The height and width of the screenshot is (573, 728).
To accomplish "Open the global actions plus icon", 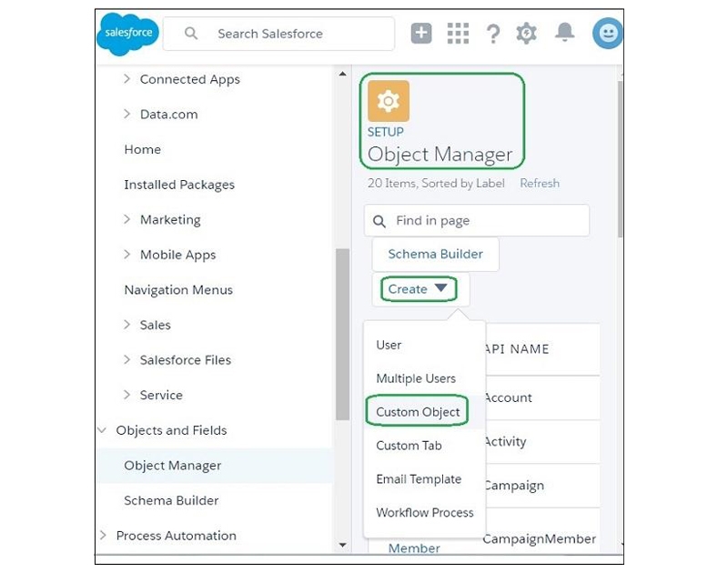I will tap(421, 34).
